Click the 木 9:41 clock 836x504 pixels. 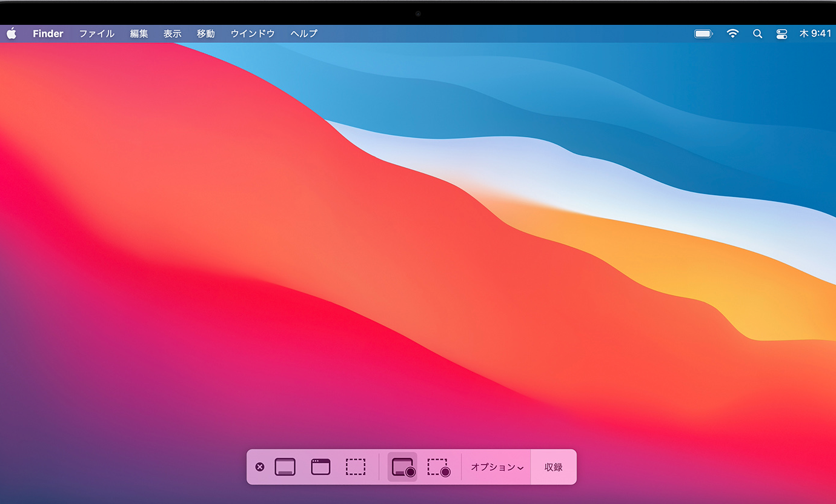click(x=815, y=33)
